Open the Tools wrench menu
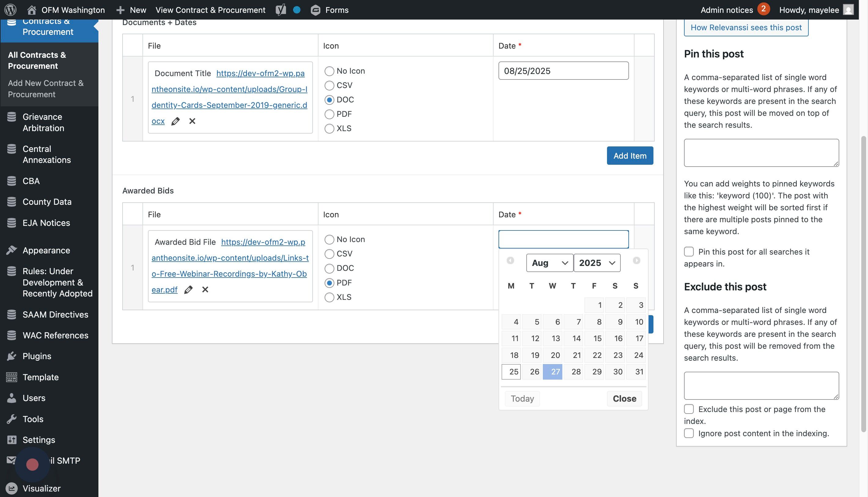Image resolution: width=868 pixels, height=497 pixels. (x=12, y=419)
